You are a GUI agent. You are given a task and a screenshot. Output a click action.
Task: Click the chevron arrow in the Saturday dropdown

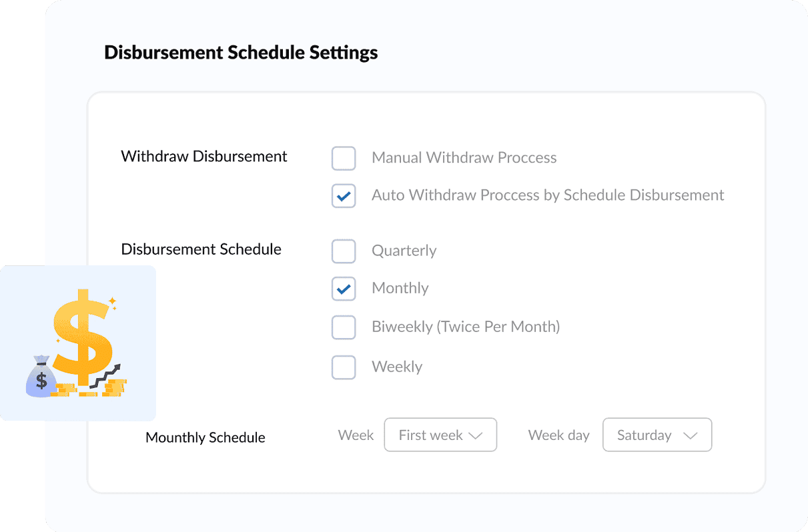tap(691, 435)
